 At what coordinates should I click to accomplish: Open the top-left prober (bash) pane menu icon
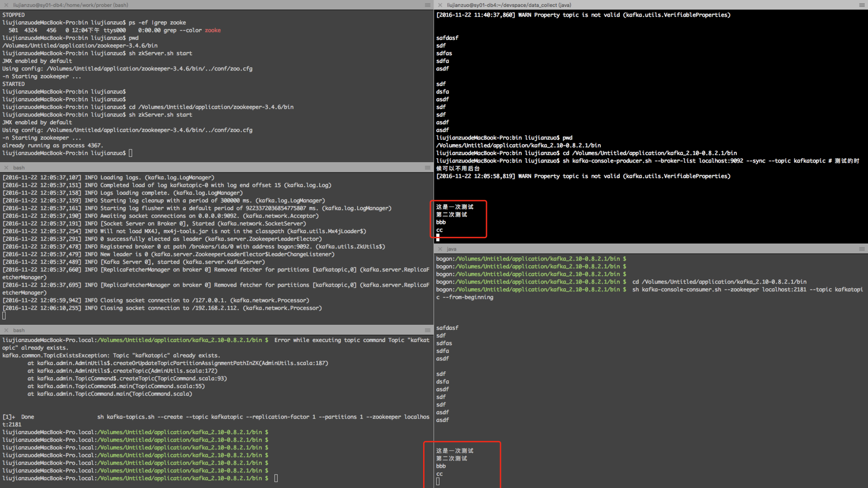coord(427,5)
